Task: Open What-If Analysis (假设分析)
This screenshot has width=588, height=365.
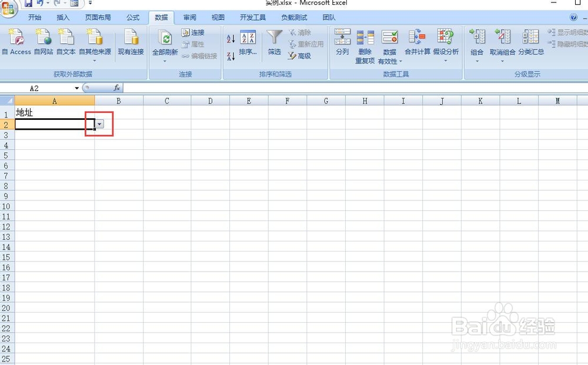Action: [x=446, y=45]
